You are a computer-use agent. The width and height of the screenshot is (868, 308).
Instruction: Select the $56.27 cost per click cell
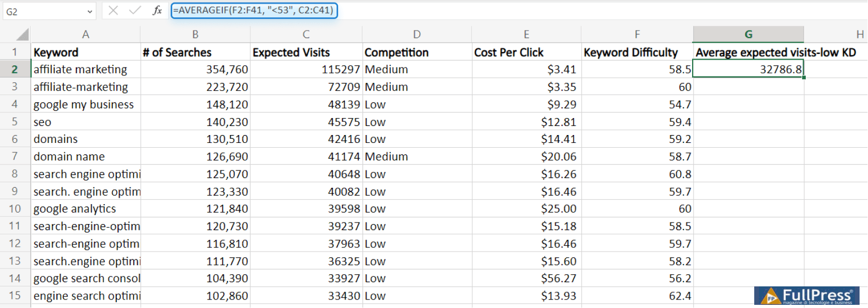coord(526,278)
